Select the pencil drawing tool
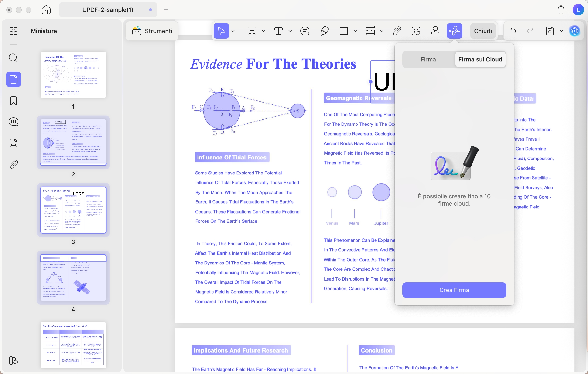The image size is (588, 374). click(x=325, y=31)
